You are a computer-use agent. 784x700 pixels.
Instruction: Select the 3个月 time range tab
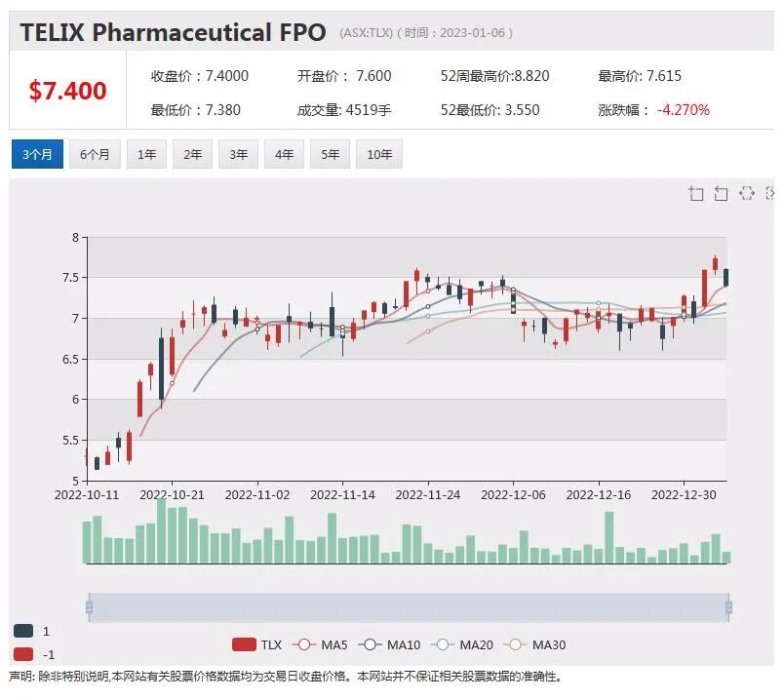point(37,154)
